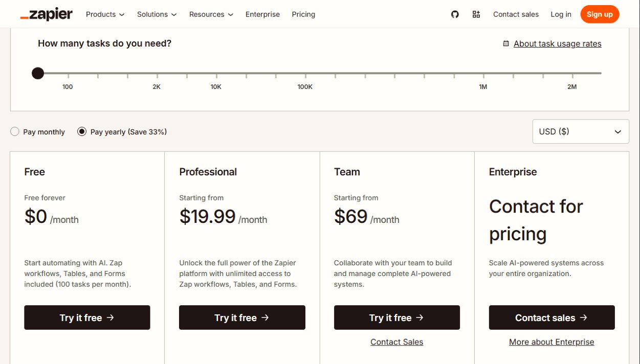
Task: Click the task slider handle
Action: [38, 73]
